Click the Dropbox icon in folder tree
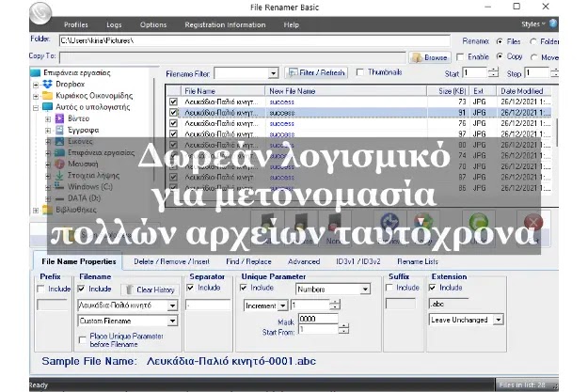This screenshot has height=392, width=588. [48, 84]
